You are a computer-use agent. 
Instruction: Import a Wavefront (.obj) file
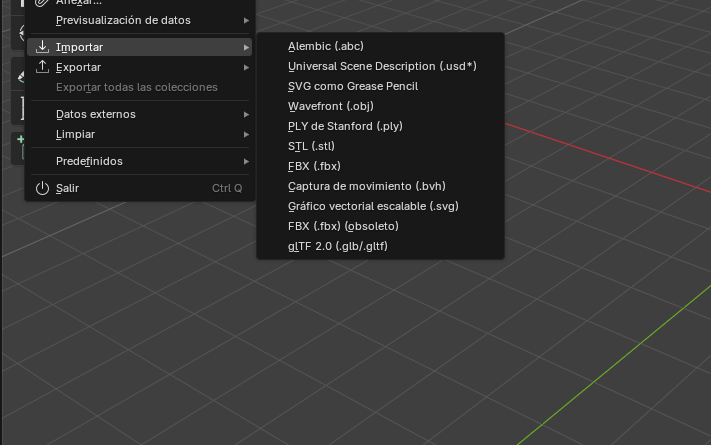(380, 106)
